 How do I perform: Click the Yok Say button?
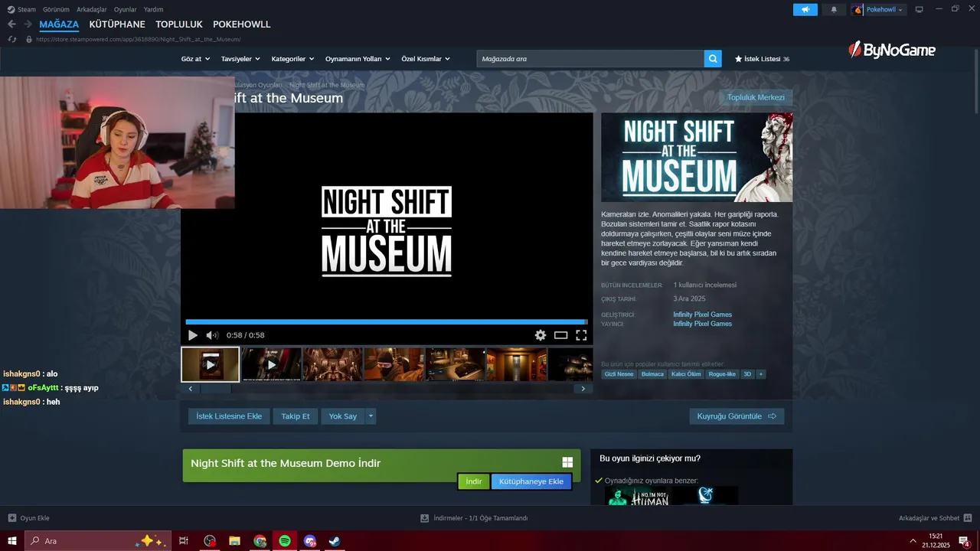click(x=343, y=416)
